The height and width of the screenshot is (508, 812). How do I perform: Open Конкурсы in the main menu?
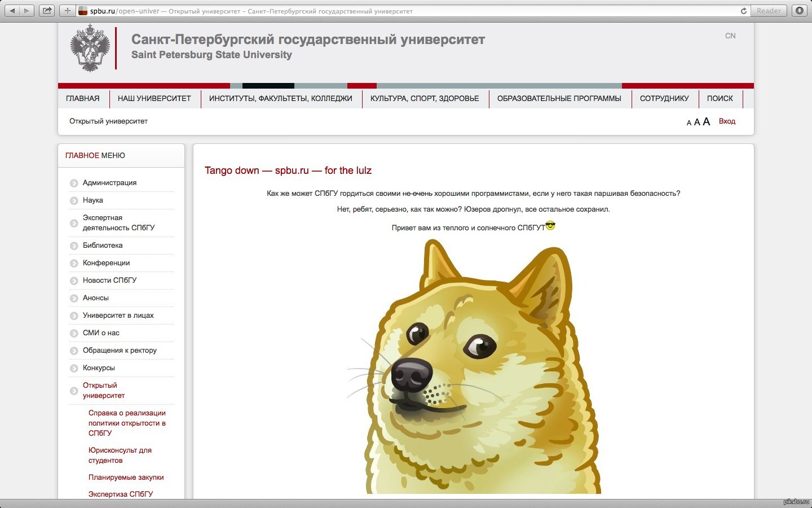(x=99, y=367)
